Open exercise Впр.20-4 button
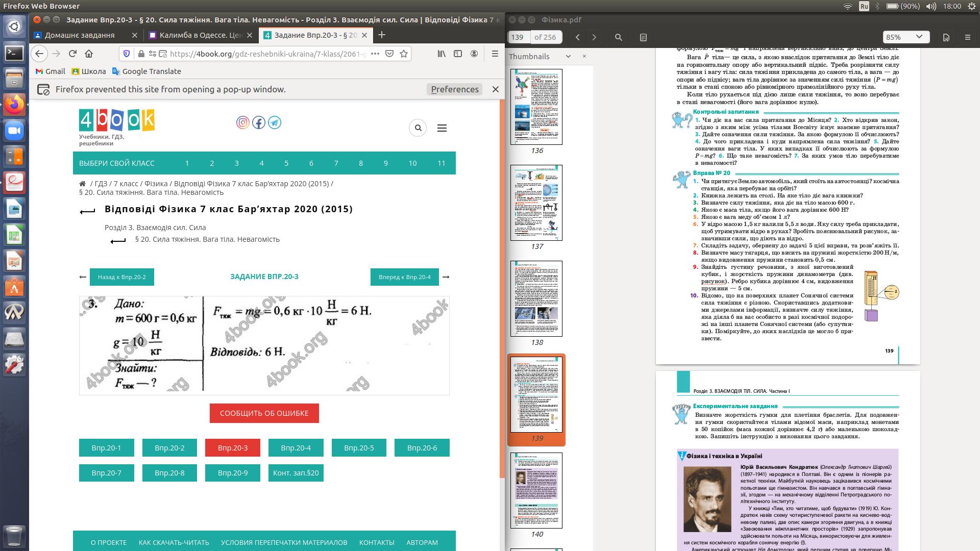 (296, 448)
